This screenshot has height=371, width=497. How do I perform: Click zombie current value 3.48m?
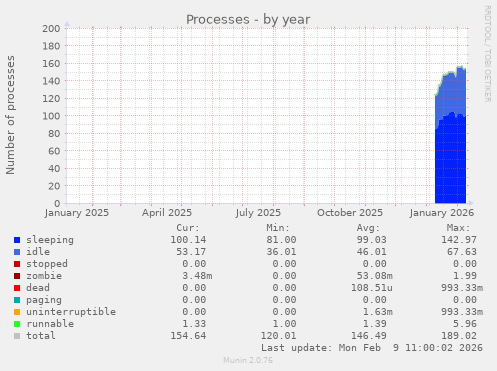pos(197,276)
